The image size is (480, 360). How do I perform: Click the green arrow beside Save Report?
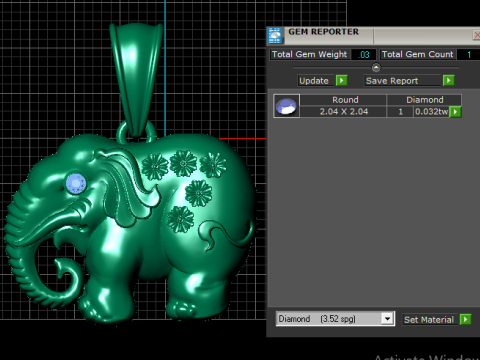pos(449,80)
